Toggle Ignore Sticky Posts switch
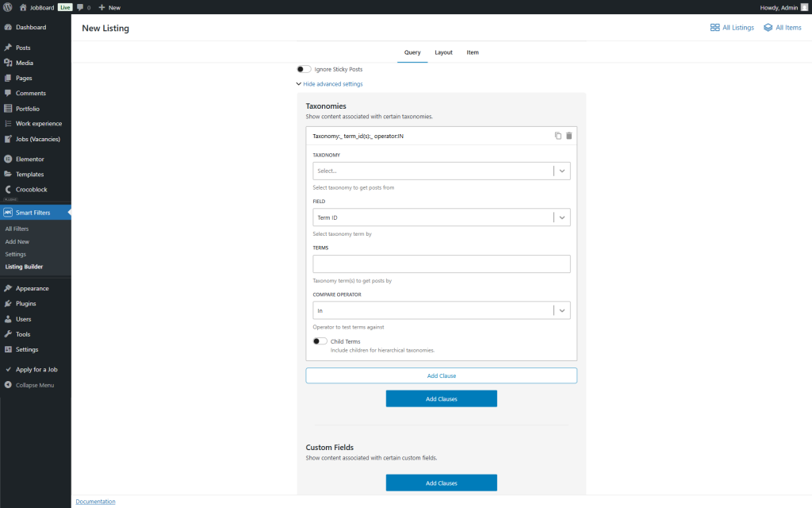 304,69
